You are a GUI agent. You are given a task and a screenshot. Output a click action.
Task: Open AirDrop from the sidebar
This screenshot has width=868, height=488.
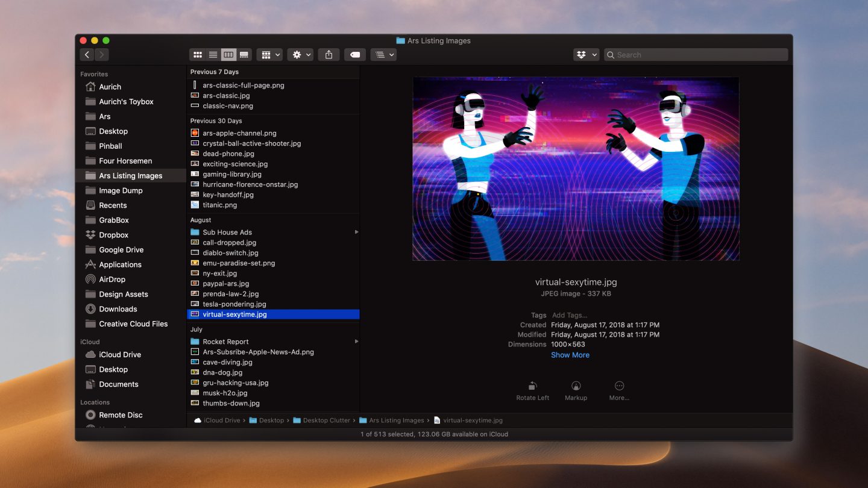(x=112, y=279)
